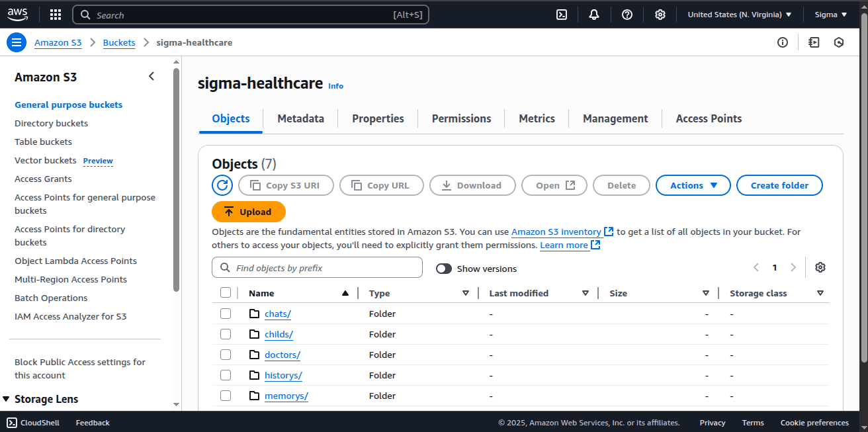
Task: Switch to the Permissions tab
Action: tap(460, 118)
